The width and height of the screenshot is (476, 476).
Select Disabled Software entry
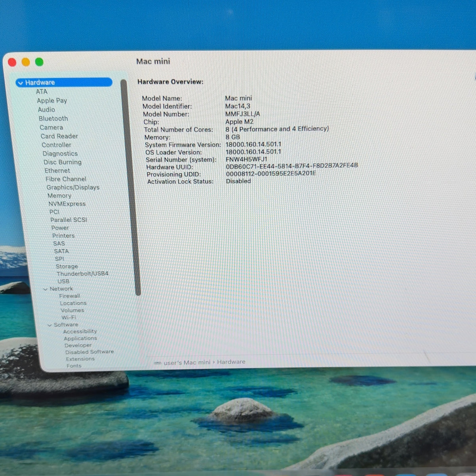pyautogui.click(x=89, y=352)
